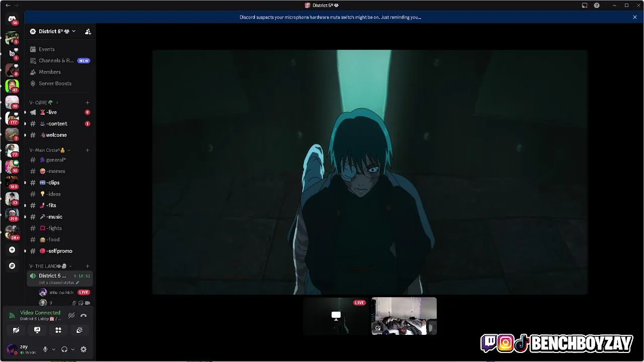Share your screen
This screenshot has height=362, width=644.
[x=37, y=330]
